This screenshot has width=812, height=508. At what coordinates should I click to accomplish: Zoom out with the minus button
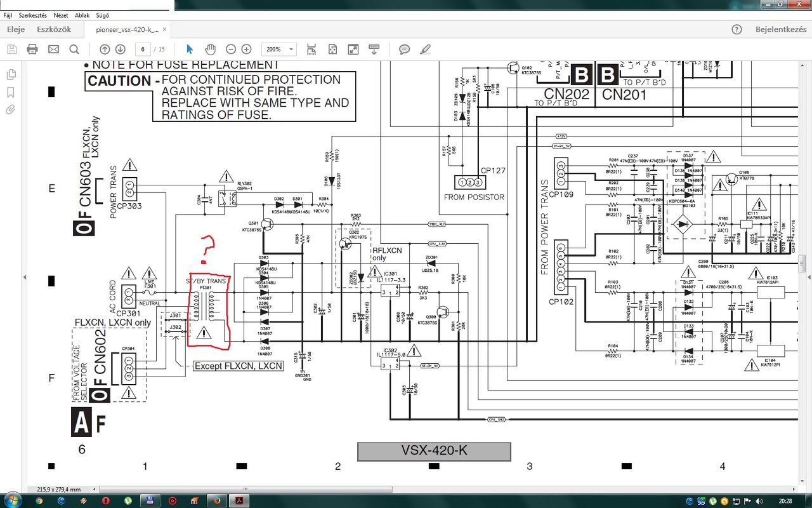(231, 49)
